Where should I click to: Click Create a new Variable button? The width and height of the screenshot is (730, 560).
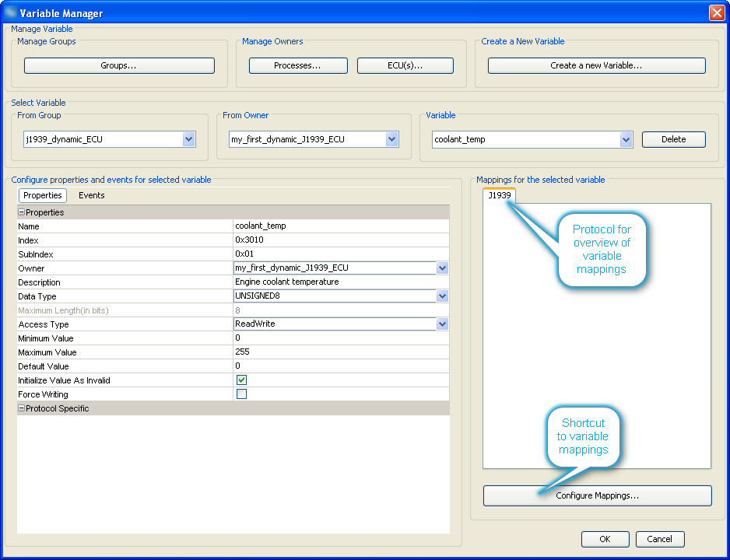[596, 65]
